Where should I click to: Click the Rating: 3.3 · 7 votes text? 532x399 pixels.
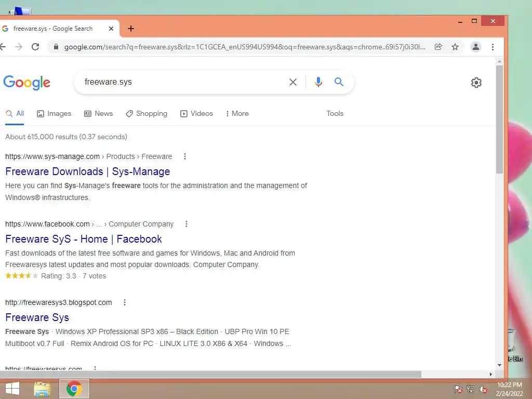click(x=74, y=276)
